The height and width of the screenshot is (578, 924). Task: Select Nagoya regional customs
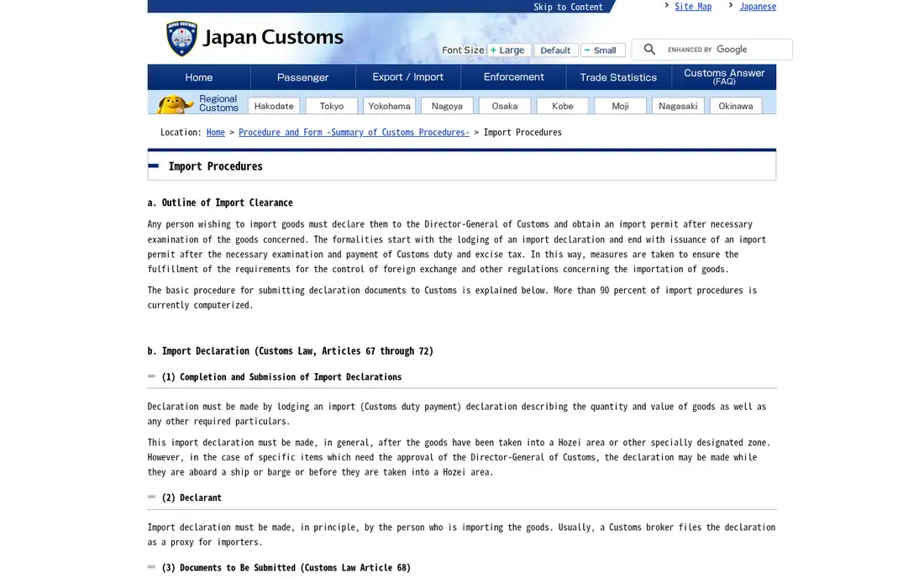447,106
